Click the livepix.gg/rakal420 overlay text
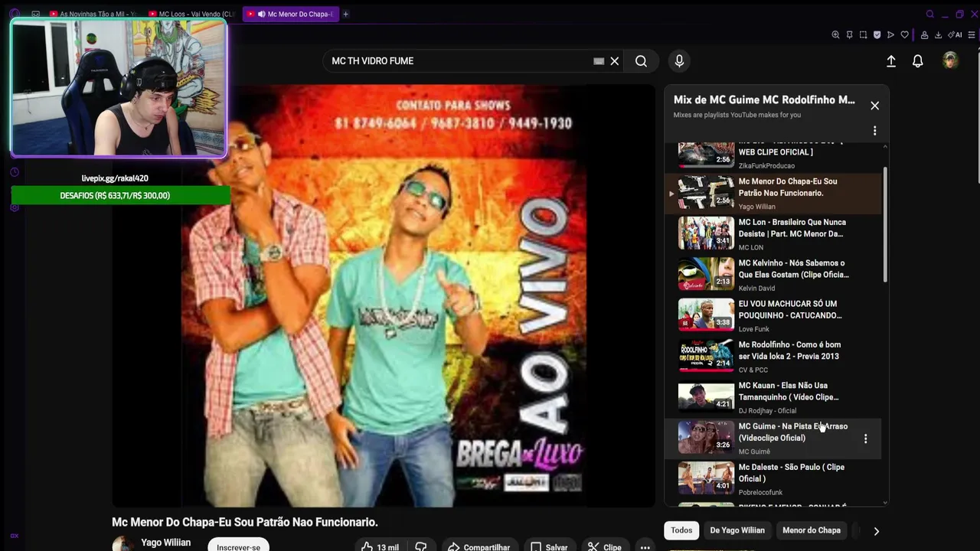 tap(115, 178)
